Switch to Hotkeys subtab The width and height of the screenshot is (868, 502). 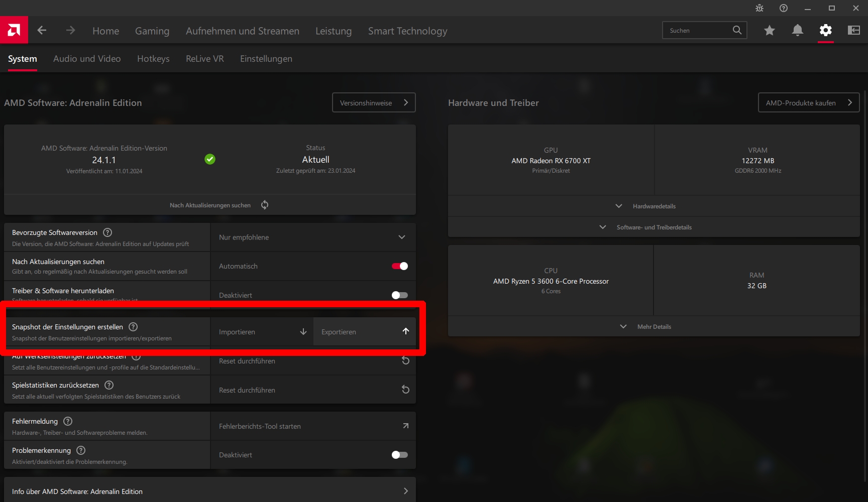click(153, 59)
